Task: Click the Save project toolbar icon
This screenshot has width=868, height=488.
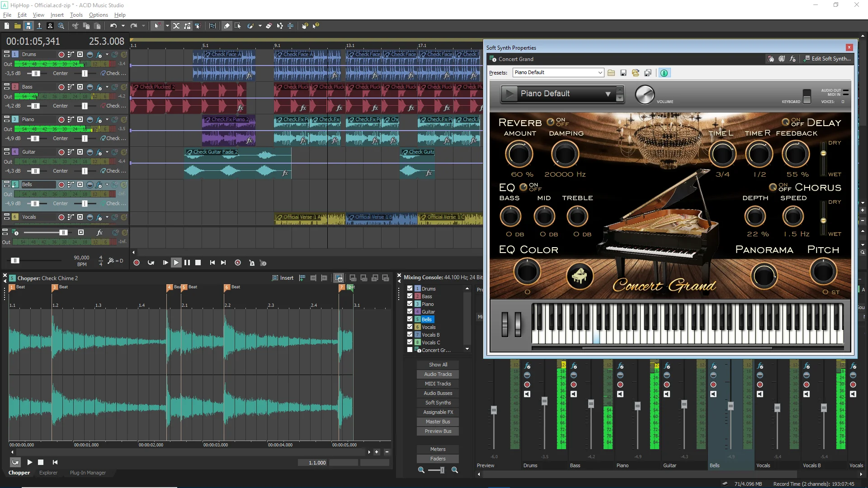Action: (28, 26)
